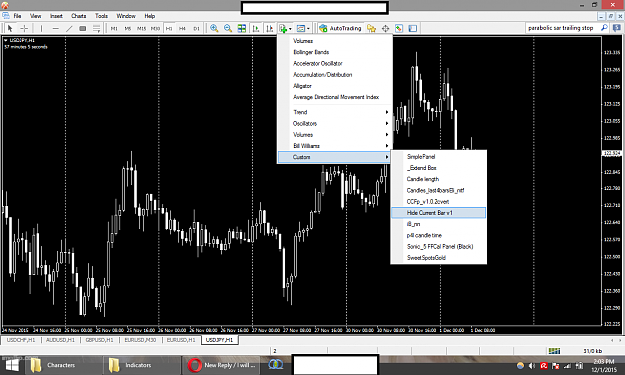This screenshot has height=375, width=625.
Task: Select Average Directional Movement Index
Action: (335, 97)
